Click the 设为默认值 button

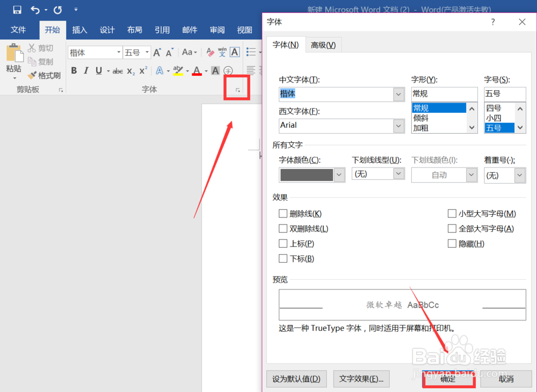pos(296,379)
